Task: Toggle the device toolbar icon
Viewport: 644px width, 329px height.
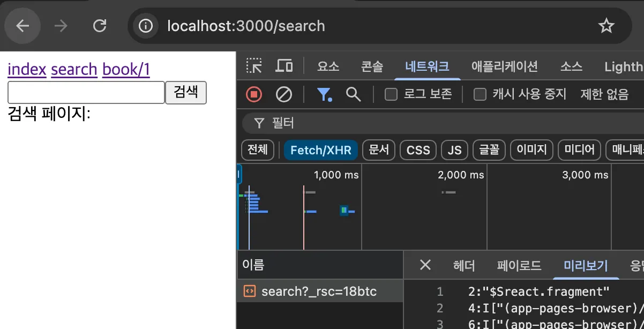Action: coord(284,65)
